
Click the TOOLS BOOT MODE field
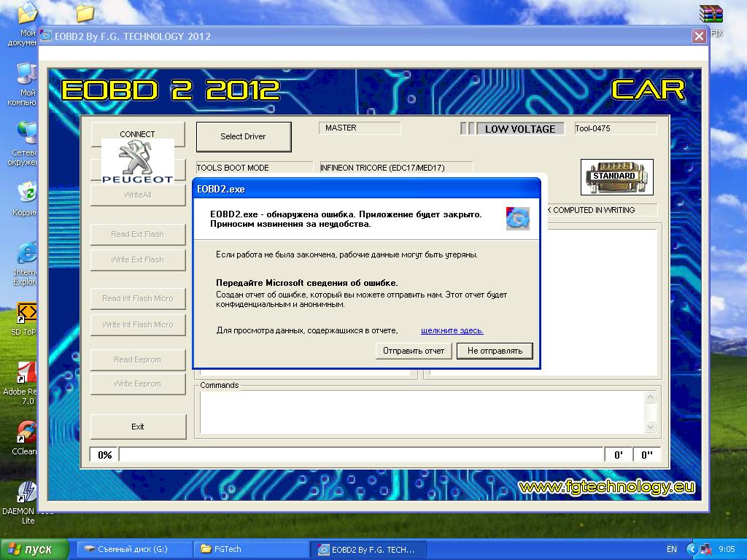point(254,168)
